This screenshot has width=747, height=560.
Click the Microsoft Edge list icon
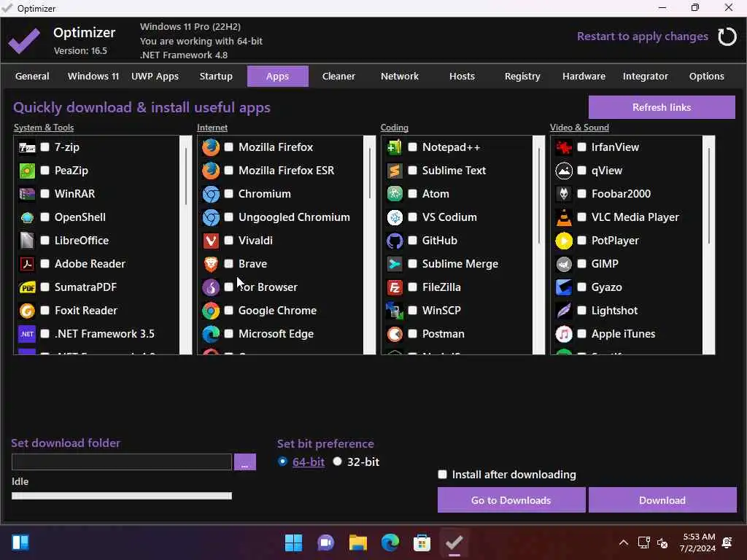coord(211,334)
